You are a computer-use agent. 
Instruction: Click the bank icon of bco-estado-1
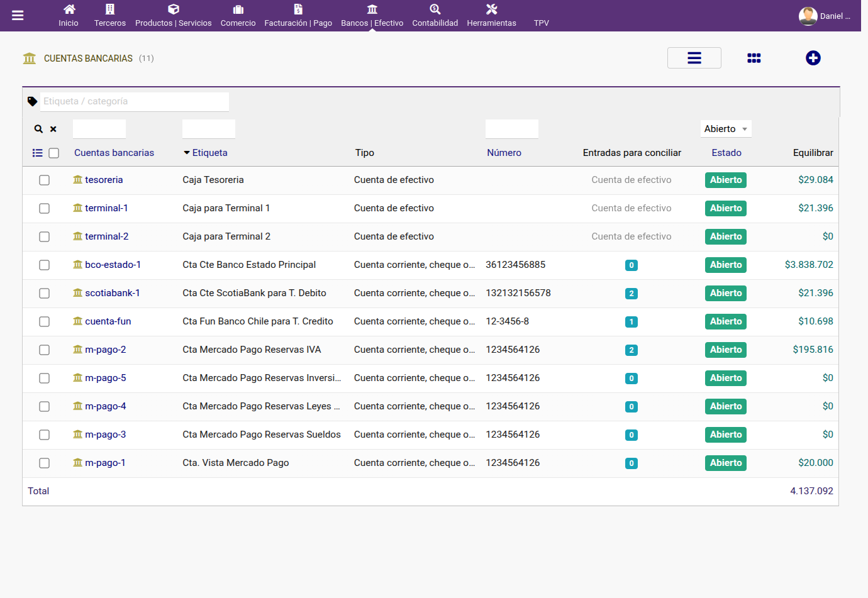77,265
